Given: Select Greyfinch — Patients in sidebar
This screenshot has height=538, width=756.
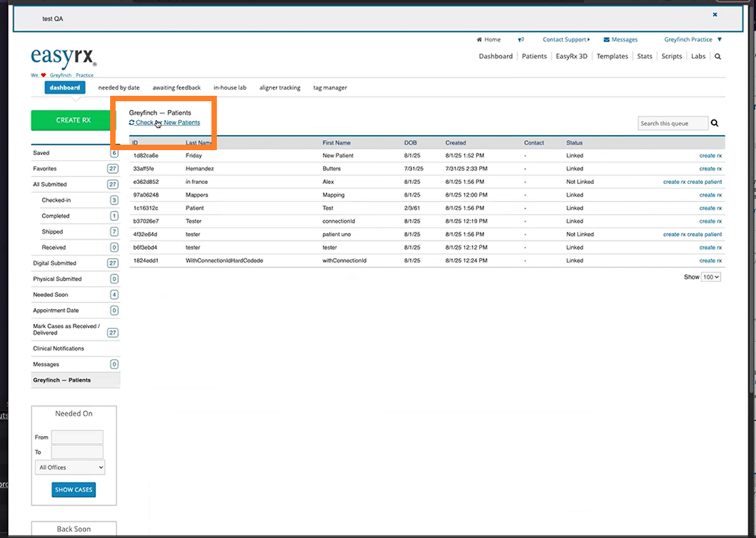Looking at the screenshot, I should (75, 380).
